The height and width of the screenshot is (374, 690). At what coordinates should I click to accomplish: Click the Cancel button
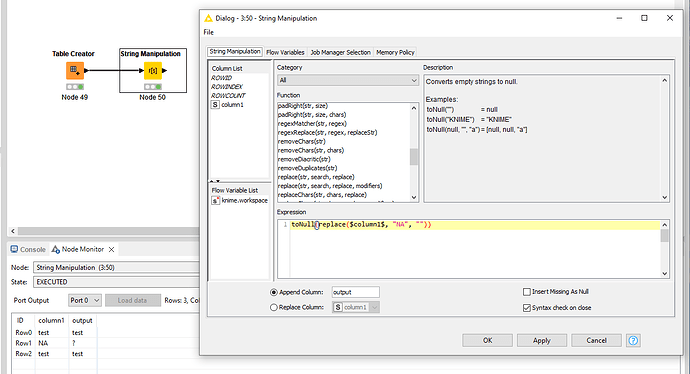(x=596, y=340)
